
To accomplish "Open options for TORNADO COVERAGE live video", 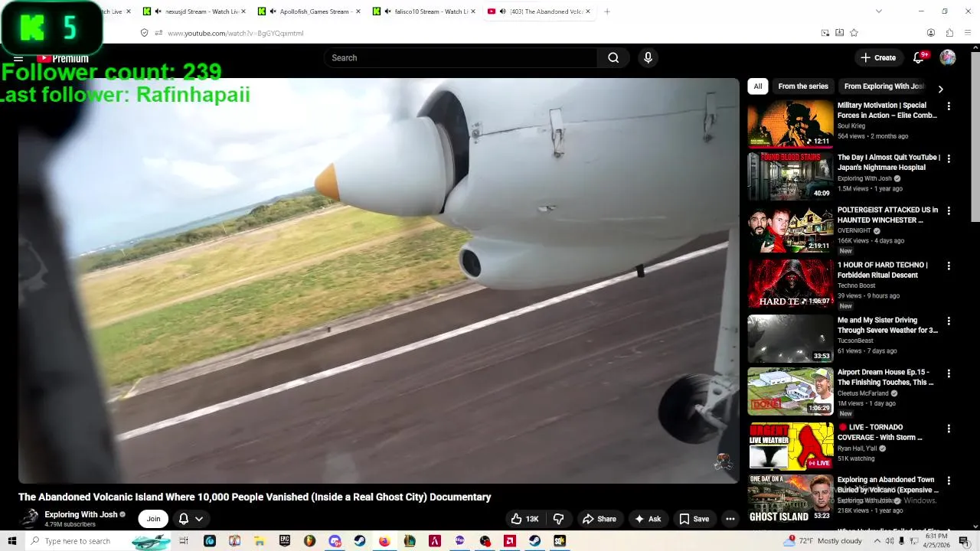I will [949, 429].
